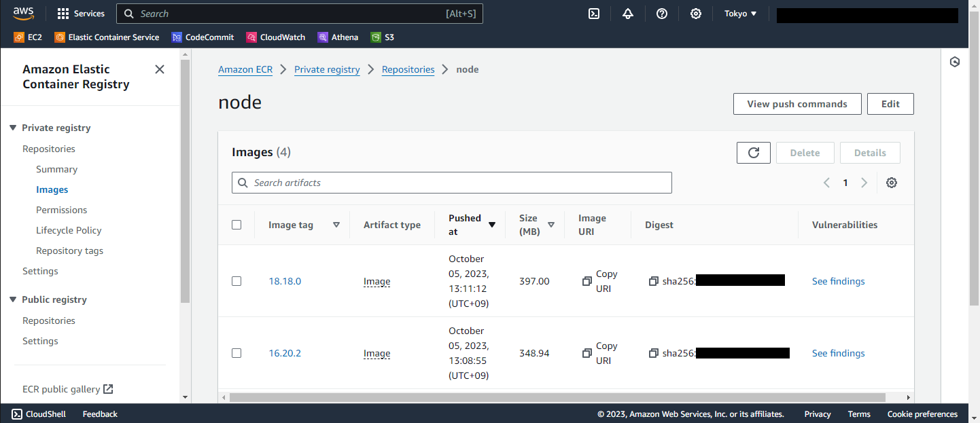
Task: Open the redacted account menu
Action: (x=867, y=15)
